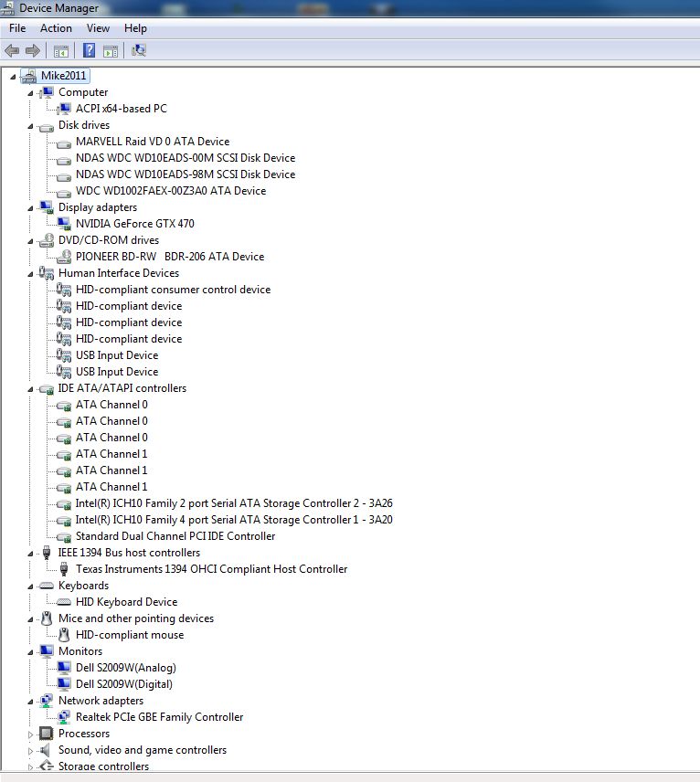Click the Scan for hardware changes icon
Screen dimensions: 700x782
tap(138, 50)
